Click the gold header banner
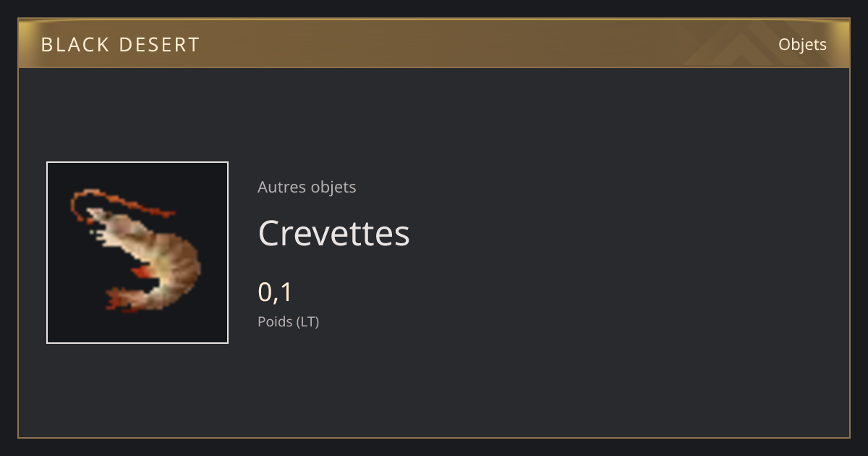This screenshot has width=868, height=456. (434, 43)
